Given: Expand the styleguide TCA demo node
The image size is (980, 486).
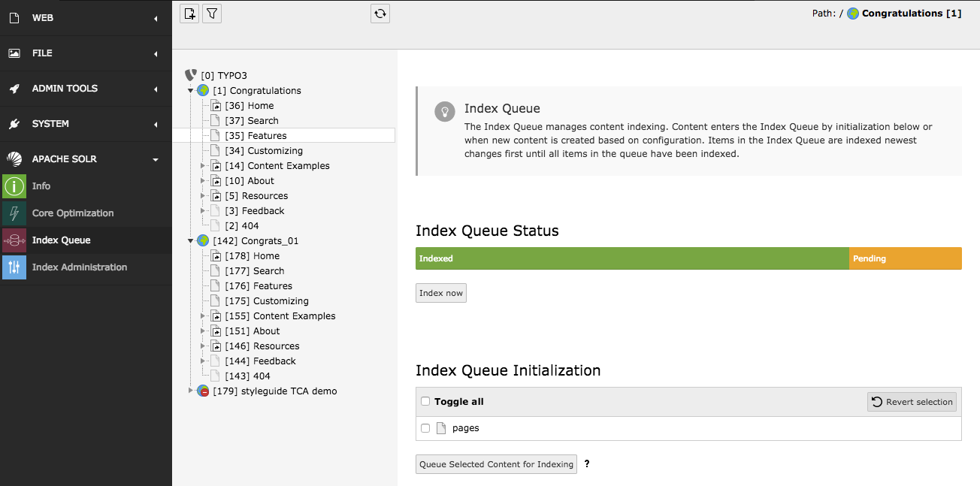Looking at the screenshot, I should point(191,391).
